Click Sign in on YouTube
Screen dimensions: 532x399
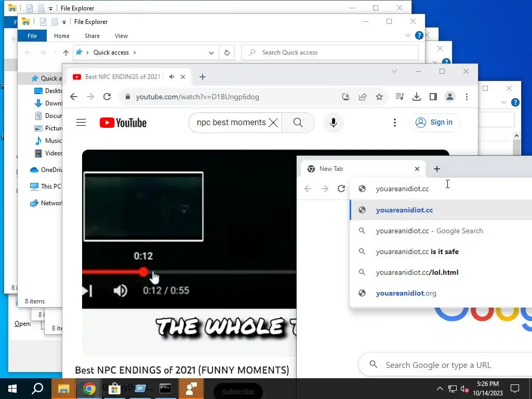click(435, 122)
